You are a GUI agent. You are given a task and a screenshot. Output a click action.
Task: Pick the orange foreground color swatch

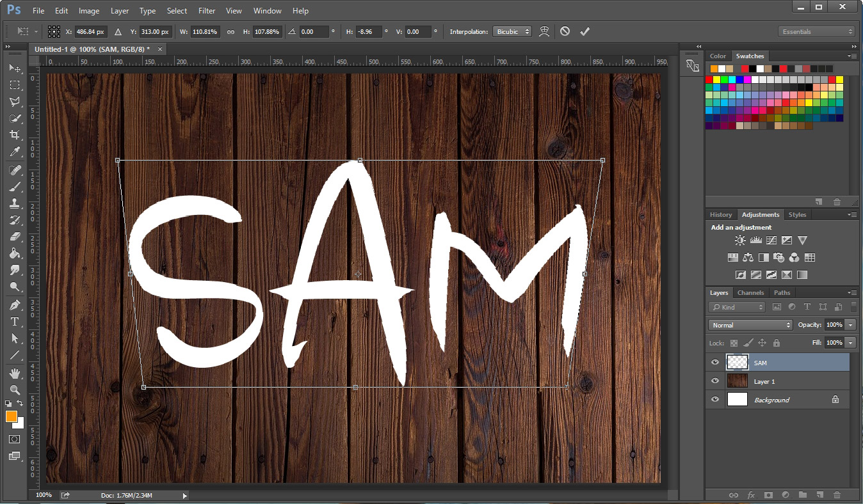coord(11,416)
